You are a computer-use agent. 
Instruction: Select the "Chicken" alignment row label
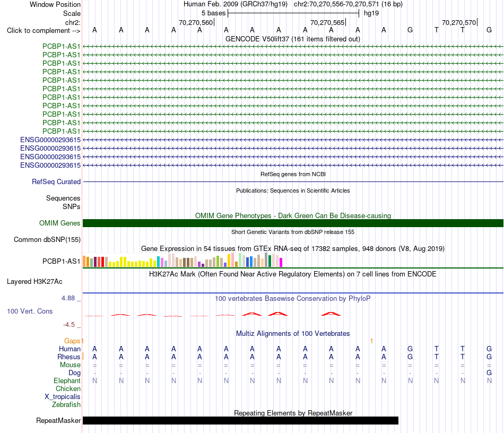click(68, 389)
